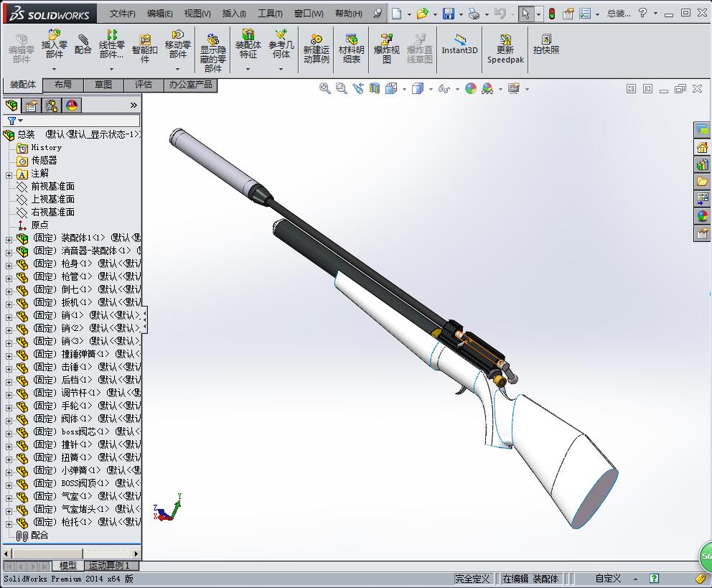Activate the Smart Fasteners (智能扣件) tool
The height and width of the screenshot is (588, 712).
[x=145, y=48]
